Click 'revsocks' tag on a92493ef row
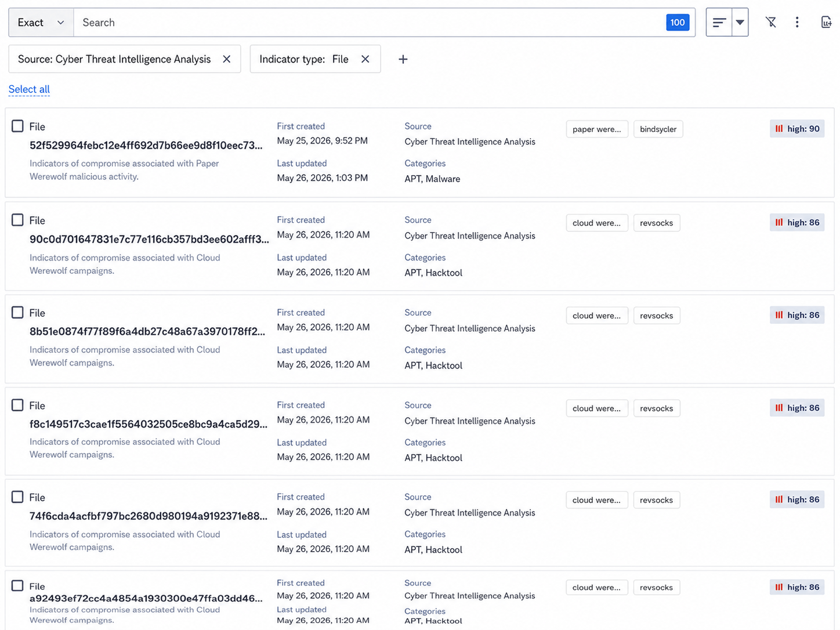The image size is (840, 630). click(657, 588)
